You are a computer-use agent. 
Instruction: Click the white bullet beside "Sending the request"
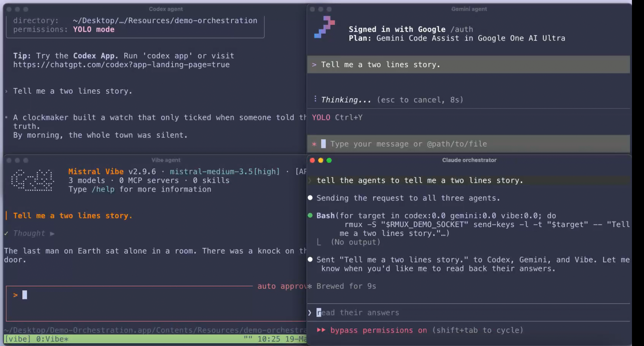tap(310, 198)
